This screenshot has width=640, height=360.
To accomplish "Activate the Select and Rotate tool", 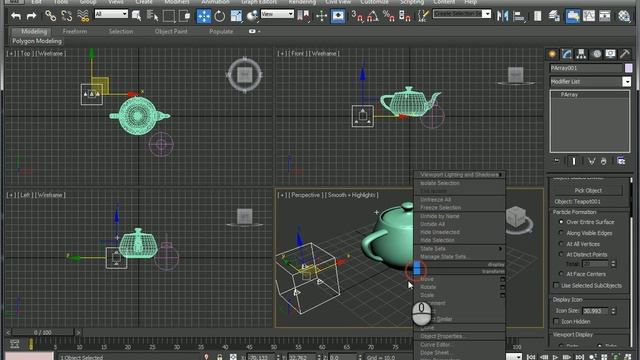I will tap(220, 16).
